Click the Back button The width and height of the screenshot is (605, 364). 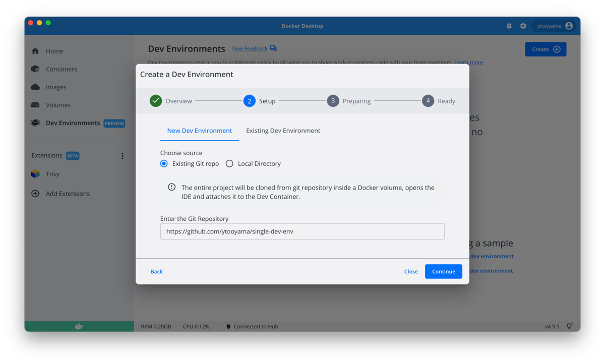pos(157,271)
